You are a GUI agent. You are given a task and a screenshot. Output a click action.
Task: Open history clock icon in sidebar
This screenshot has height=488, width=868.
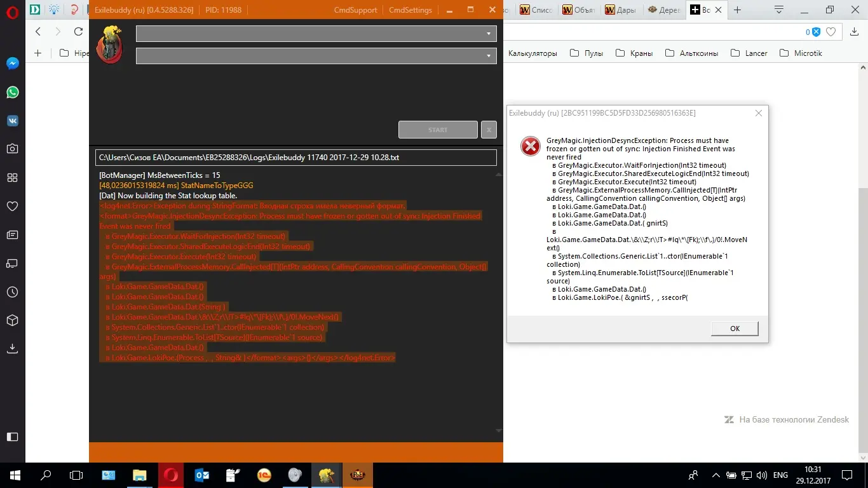pyautogui.click(x=12, y=292)
